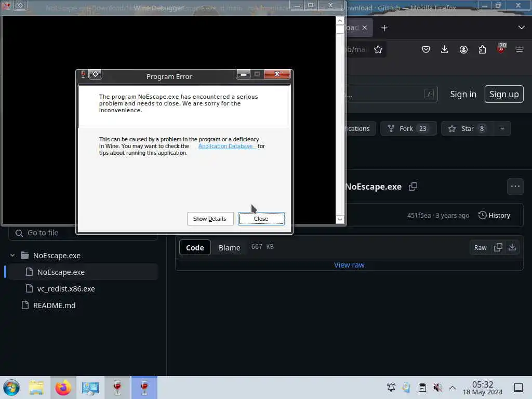
Task: Click the up arrow of Wine Debugger scrollbar
Action: click(x=340, y=21)
